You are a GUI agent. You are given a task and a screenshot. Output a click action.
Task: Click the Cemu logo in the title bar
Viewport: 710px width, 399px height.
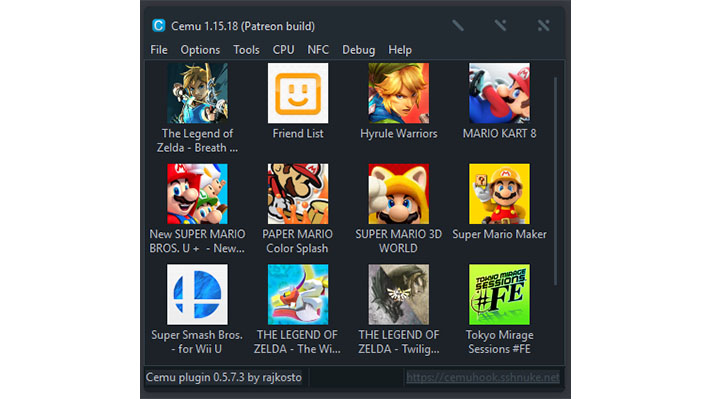(158, 25)
